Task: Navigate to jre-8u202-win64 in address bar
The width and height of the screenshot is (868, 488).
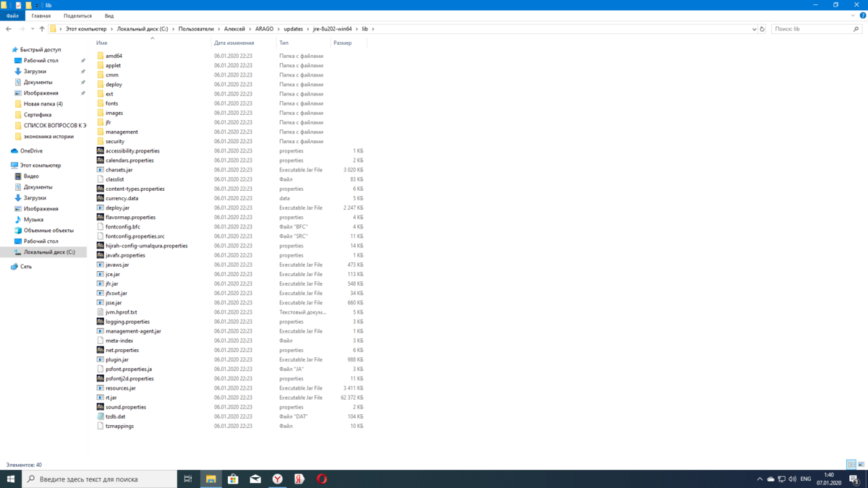Action: pos(332,29)
